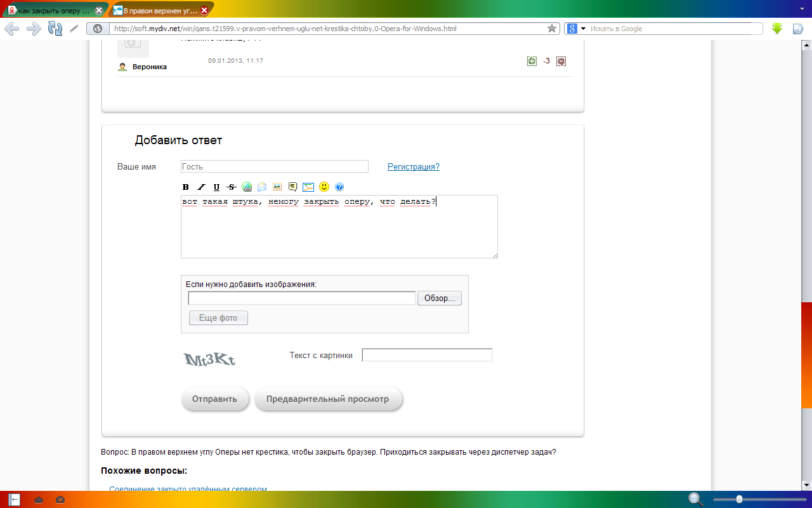Viewport: 812px width, 508px height.
Task: Insert an email link via the envelope icon
Action: 262,187
